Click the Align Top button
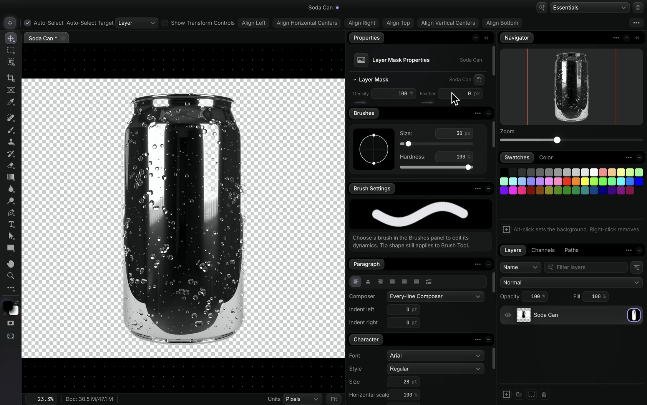This screenshot has width=647, height=405. pyautogui.click(x=398, y=23)
